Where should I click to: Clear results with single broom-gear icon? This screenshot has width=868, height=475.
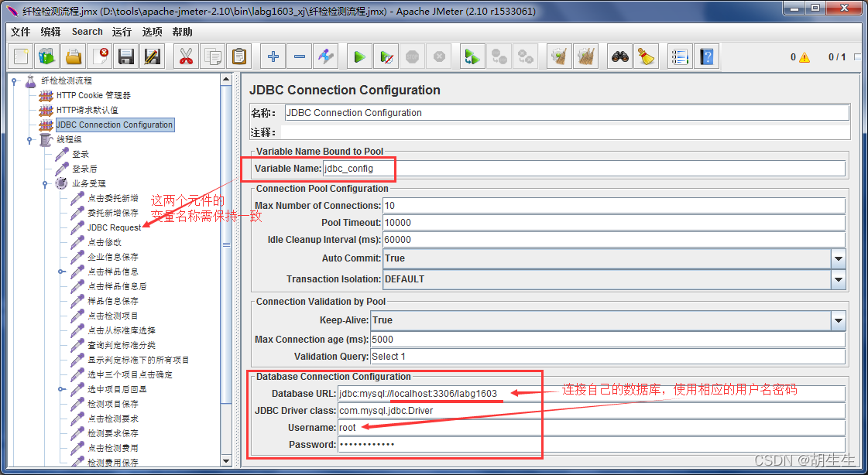click(559, 56)
